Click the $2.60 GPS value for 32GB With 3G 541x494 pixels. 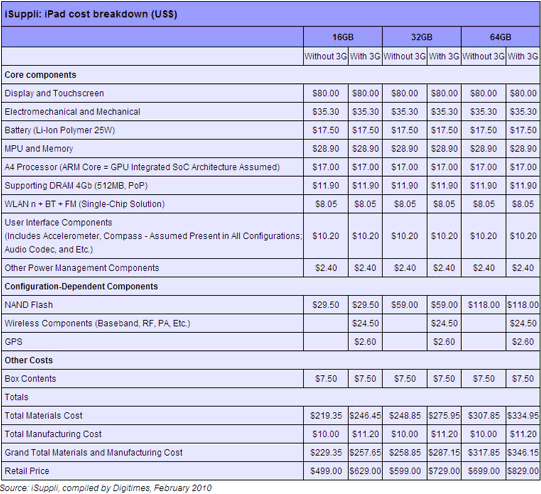[444, 342]
